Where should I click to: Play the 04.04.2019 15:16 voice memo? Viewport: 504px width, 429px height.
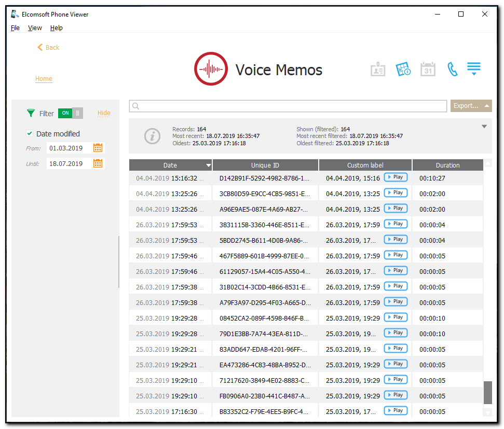396,177
